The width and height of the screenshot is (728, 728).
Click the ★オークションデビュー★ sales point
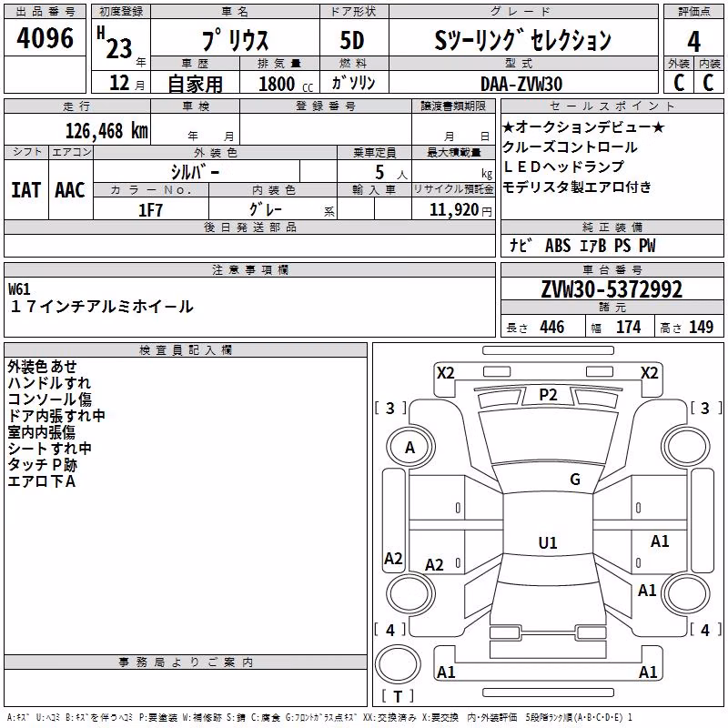click(583, 126)
